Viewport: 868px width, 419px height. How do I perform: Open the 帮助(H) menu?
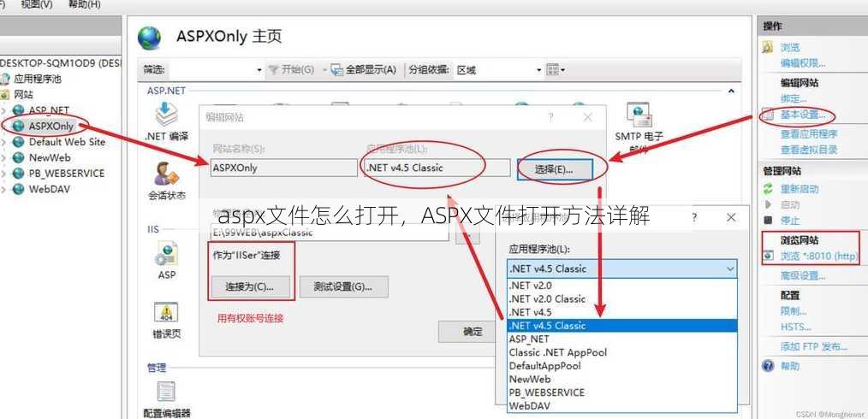tap(84, 4)
